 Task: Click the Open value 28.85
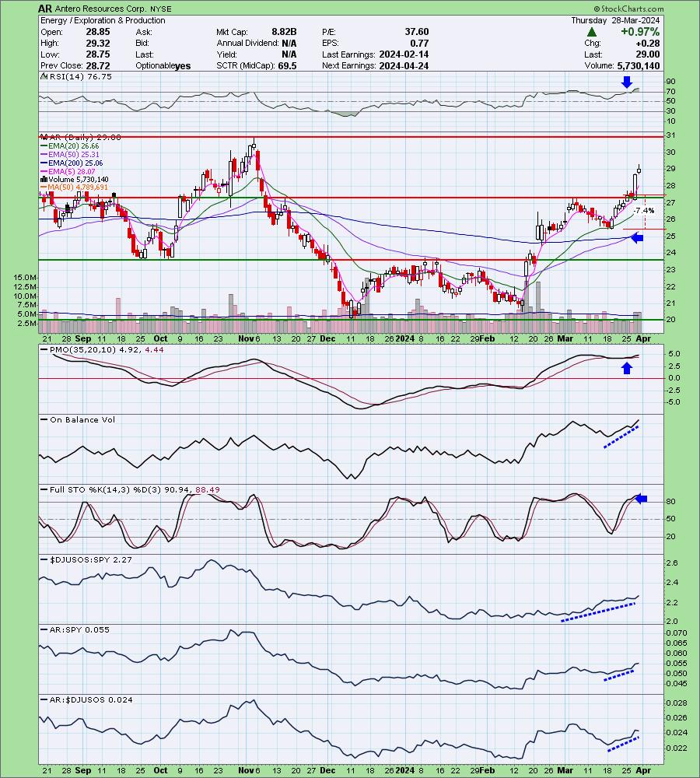click(98, 32)
